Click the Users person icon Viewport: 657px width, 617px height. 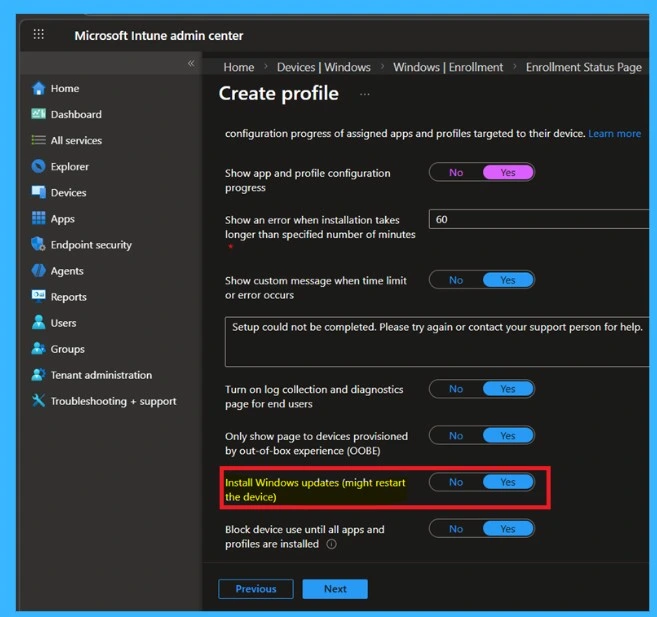[39, 323]
